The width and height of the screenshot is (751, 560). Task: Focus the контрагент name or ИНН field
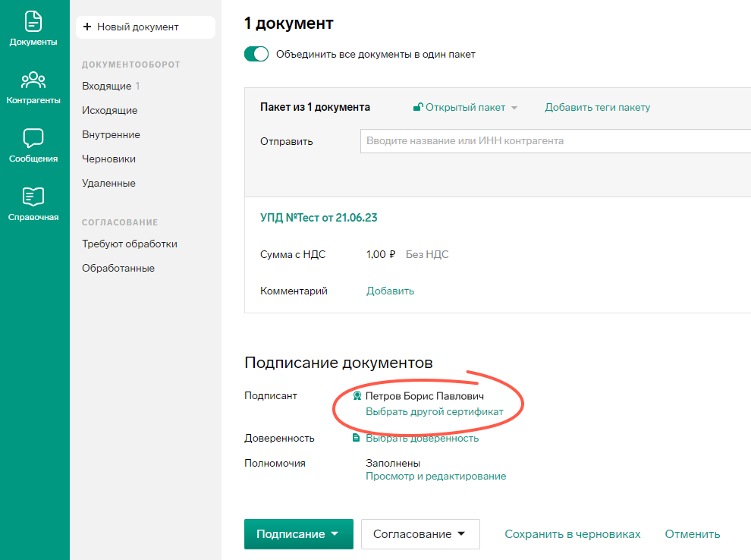[555, 141]
